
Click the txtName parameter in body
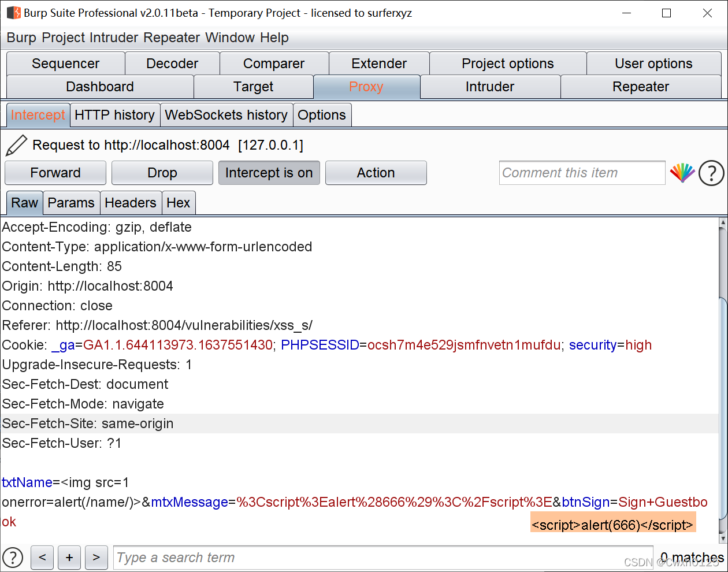pos(27,482)
